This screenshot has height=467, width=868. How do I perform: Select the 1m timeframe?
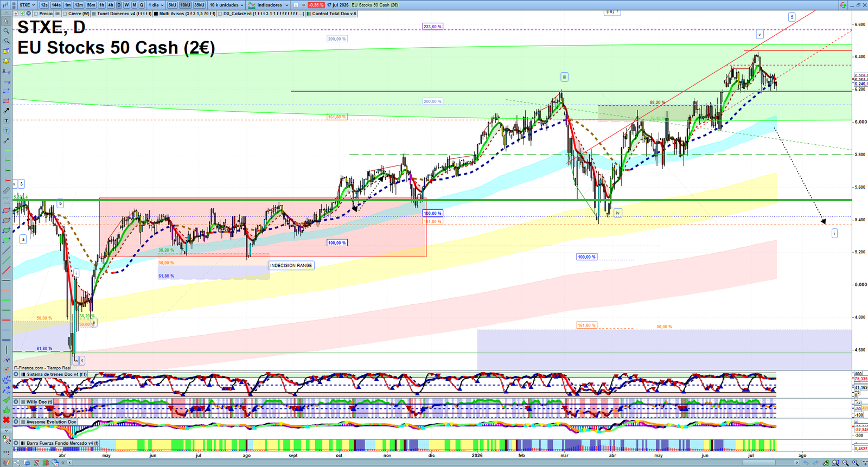point(68,5)
